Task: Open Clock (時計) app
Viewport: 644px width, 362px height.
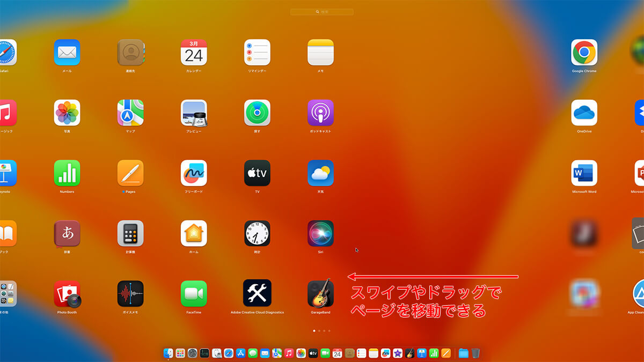Action: click(x=257, y=233)
